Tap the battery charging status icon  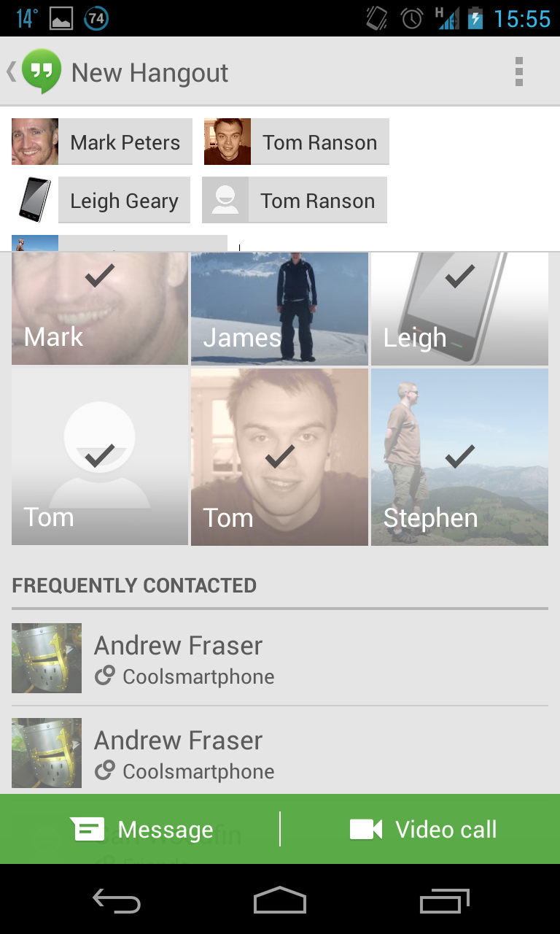pos(475,18)
